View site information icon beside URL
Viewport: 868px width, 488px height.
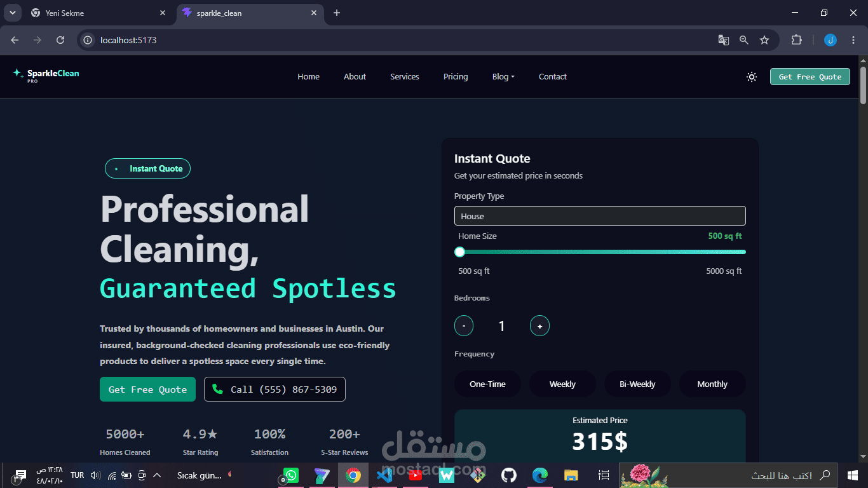click(88, 40)
